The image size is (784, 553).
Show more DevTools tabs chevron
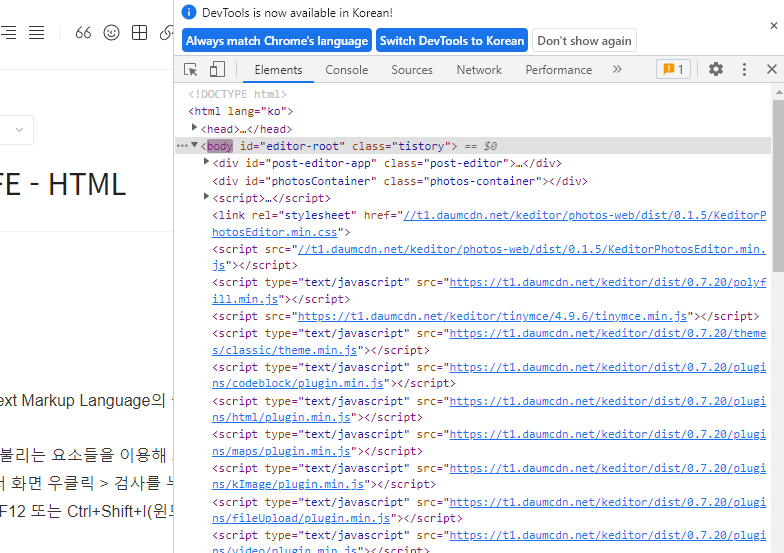pyautogui.click(x=617, y=69)
